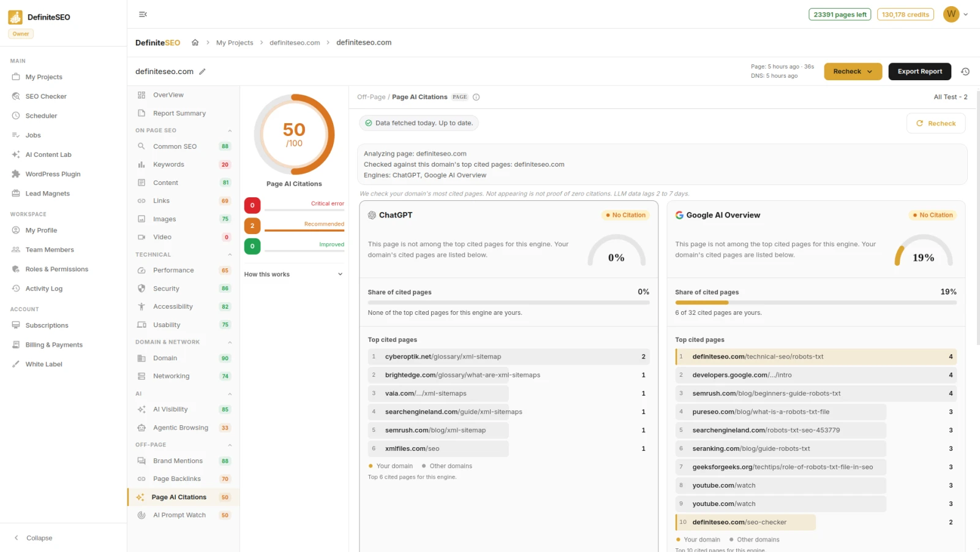Click the 130,178 credits badge

click(x=905, y=15)
